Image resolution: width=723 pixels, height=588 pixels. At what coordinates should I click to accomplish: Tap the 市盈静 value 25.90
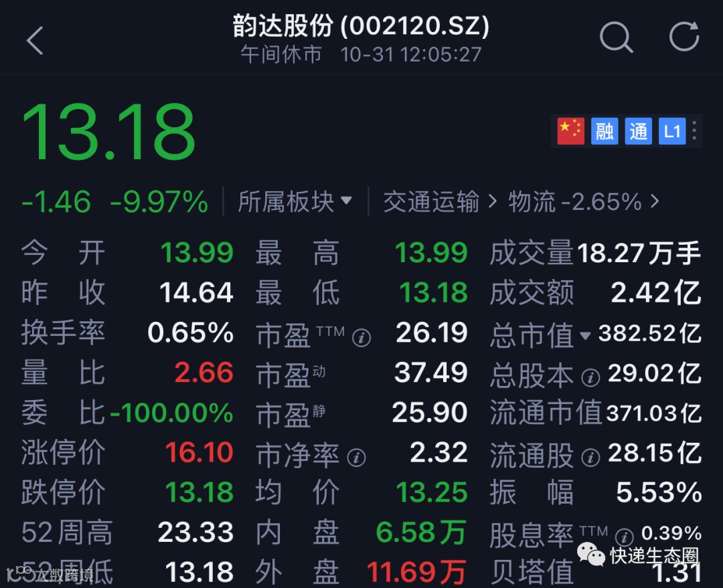[x=430, y=413]
